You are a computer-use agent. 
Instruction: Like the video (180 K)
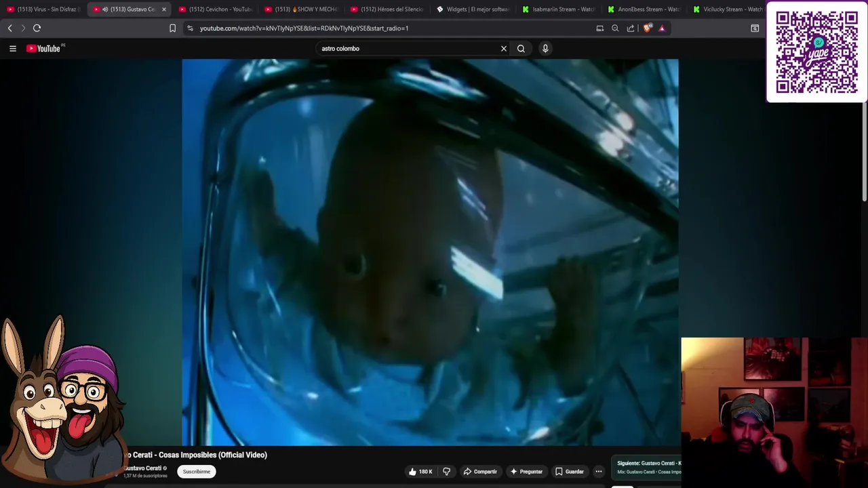(x=420, y=472)
